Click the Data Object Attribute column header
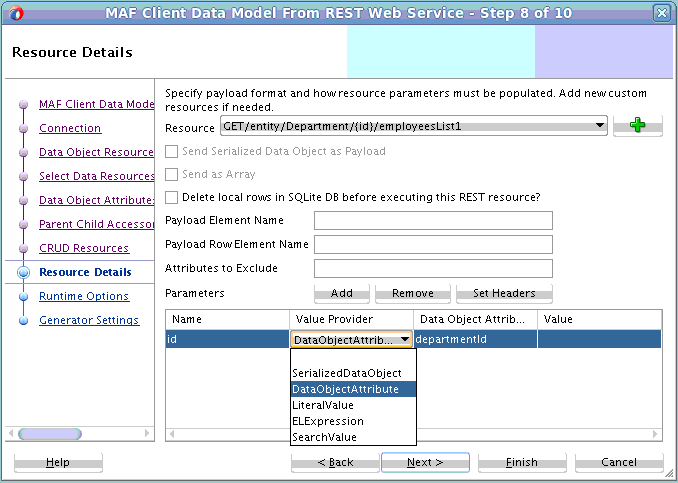 (x=475, y=320)
